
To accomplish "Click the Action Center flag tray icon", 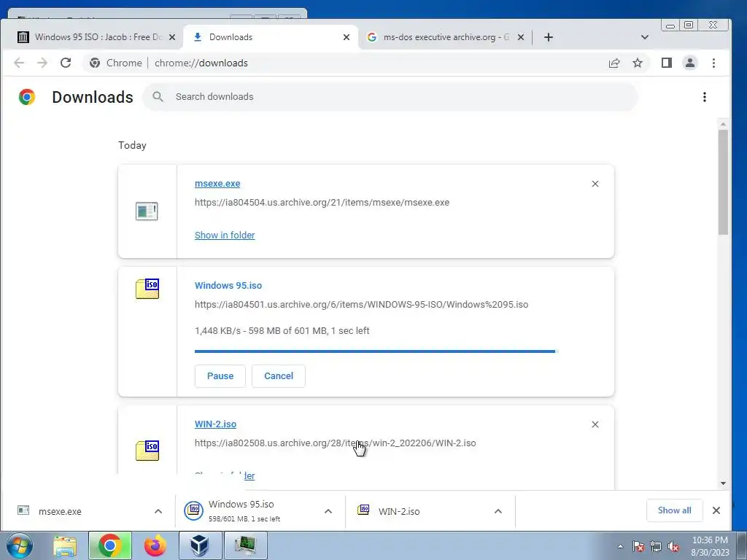I will (638, 547).
